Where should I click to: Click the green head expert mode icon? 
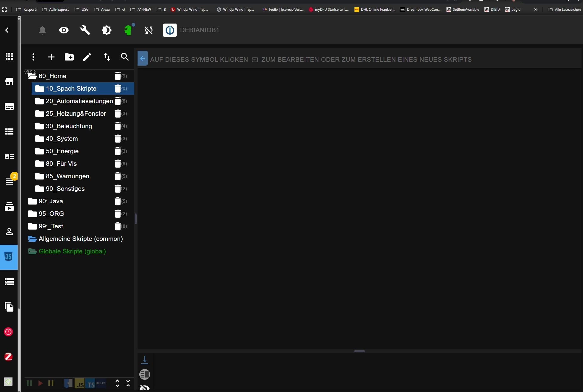point(128,30)
